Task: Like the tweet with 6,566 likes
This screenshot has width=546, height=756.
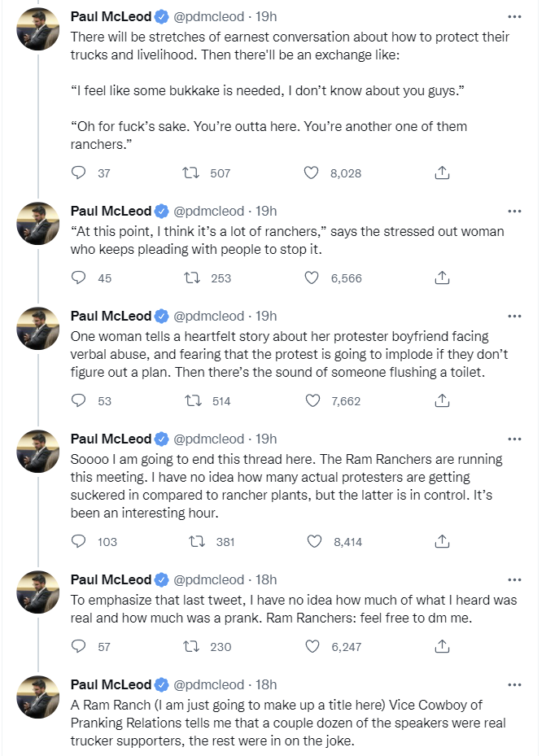Action: pos(311,277)
